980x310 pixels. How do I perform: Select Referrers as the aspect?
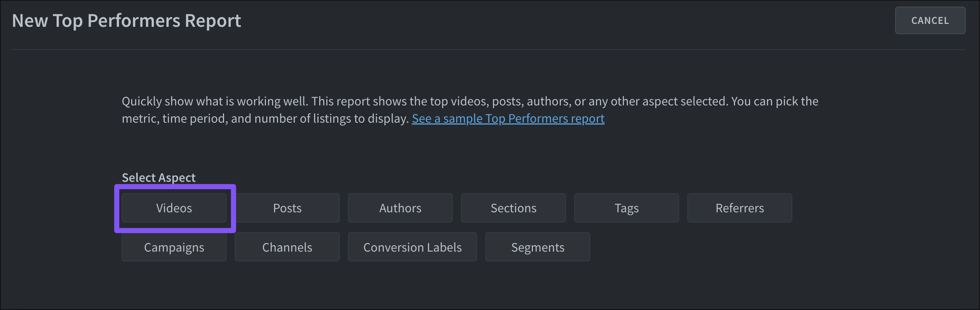[739, 208]
